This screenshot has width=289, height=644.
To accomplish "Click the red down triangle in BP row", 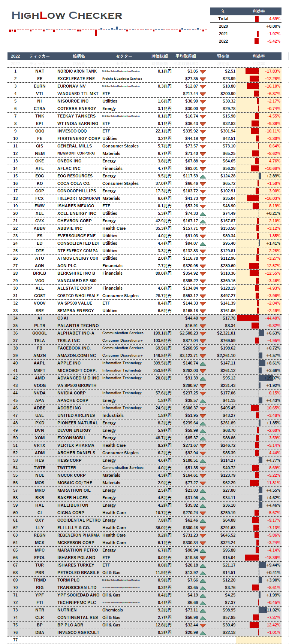I will tap(203, 625).
